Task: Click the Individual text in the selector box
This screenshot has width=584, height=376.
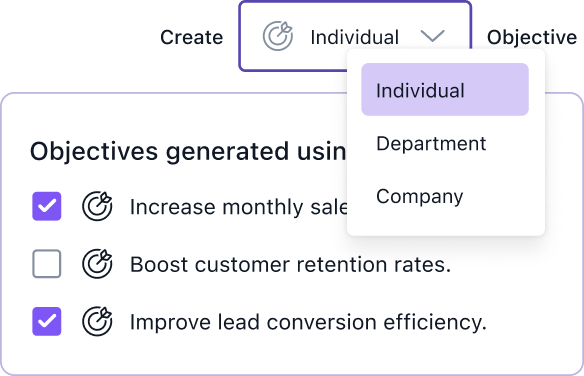Action: (355, 37)
